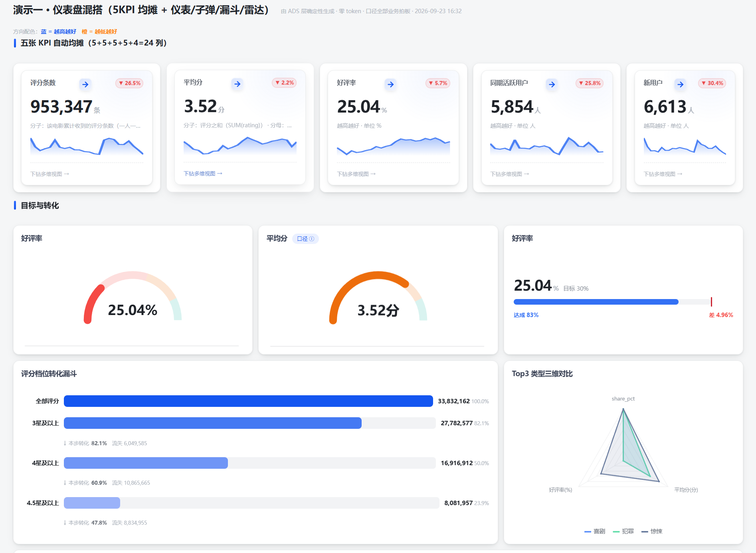The width and height of the screenshot is (756, 553).
Task: Click the 流失 10,865,665 text
Action: point(131,483)
